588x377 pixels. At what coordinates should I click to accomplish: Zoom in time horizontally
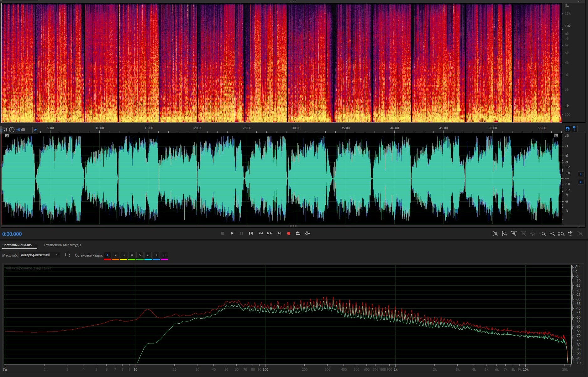[x=514, y=234]
